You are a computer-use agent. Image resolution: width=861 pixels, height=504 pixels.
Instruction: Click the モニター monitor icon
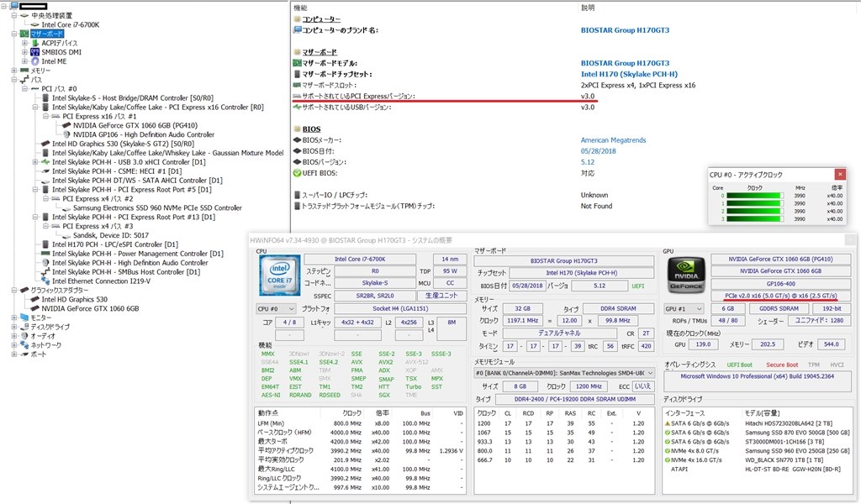pyautogui.click(x=24, y=318)
